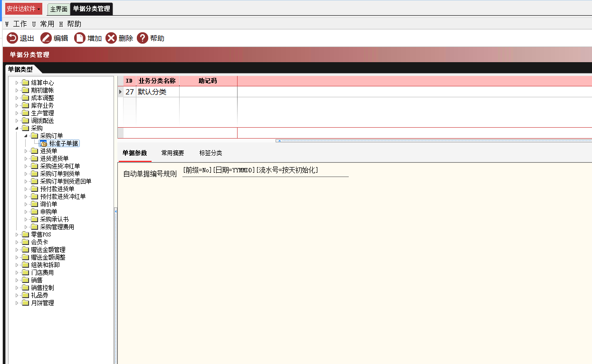
Task: Click the 成本调整 folder icon
Action: point(25,98)
